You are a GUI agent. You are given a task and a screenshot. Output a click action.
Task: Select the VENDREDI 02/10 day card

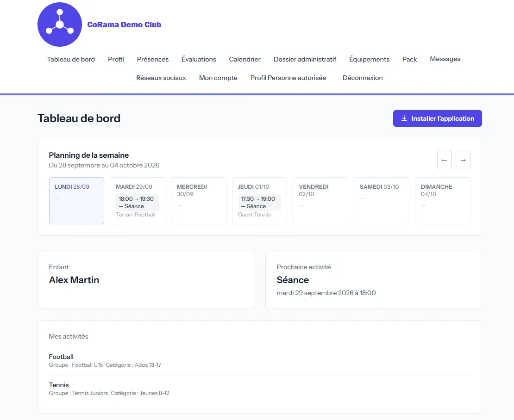[320, 201]
